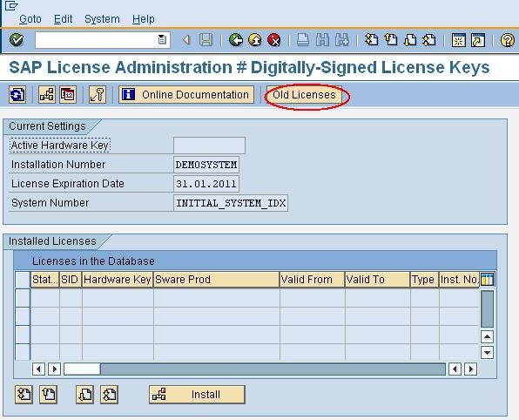Open the command field history dropdown
Viewport: 519px width, 420px height.
(162, 40)
